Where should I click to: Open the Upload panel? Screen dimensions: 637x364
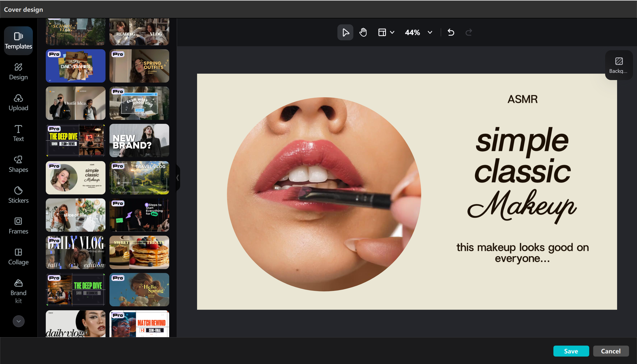(x=18, y=102)
